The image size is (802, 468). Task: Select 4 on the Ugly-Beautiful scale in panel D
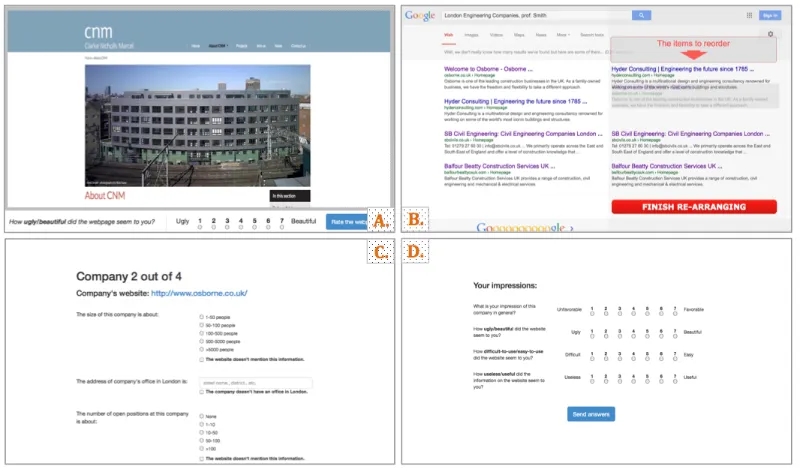point(634,337)
